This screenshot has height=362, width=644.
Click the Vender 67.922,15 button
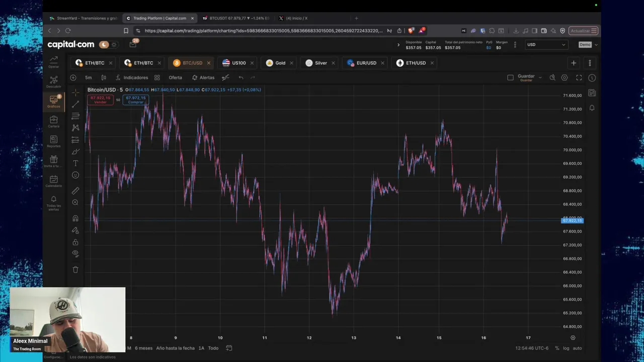pyautogui.click(x=101, y=100)
